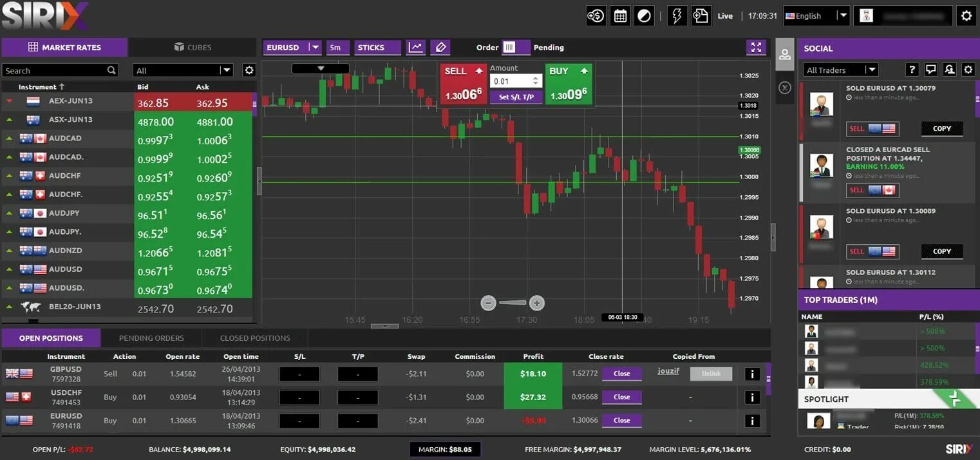Select AEX-JUN13 instrument row
980x460 pixels.
(x=127, y=101)
